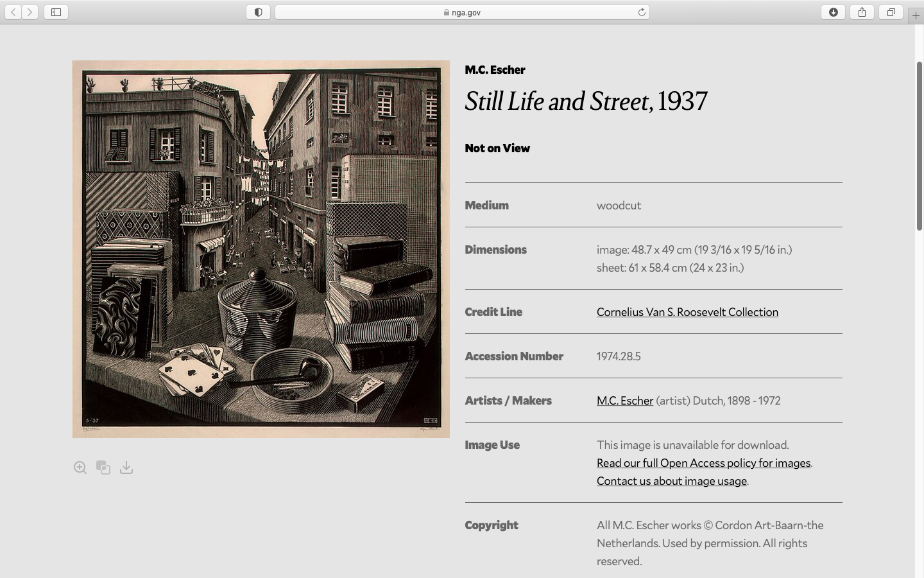
Task: Click the compare images icon below artwork
Action: (x=103, y=468)
